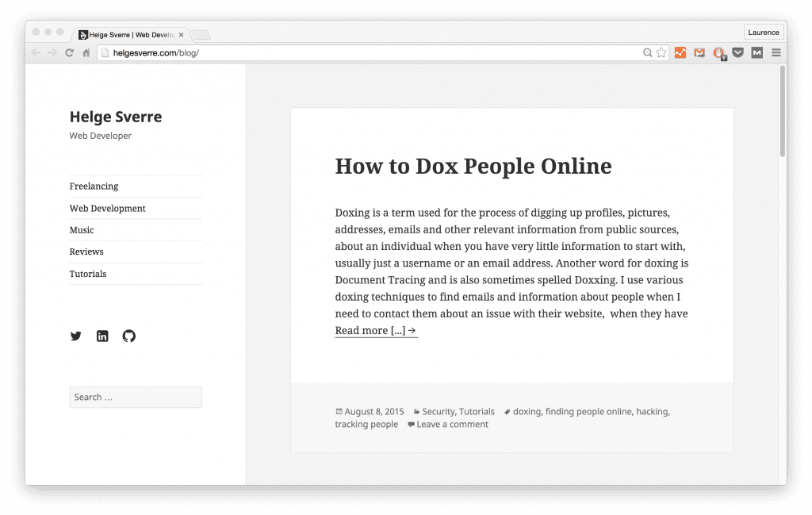Click the Leave a comment link
The image size is (812, 515).
tap(453, 425)
